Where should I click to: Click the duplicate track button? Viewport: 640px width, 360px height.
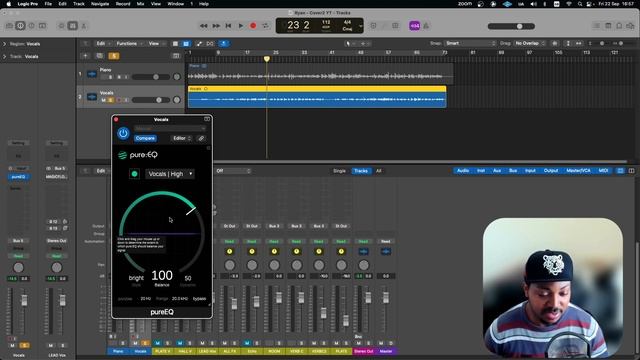pyautogui.click(x=99, y=56)
